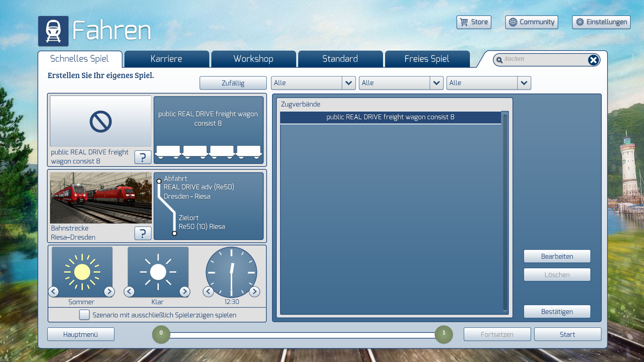Advance the clock time forward arrow
Viewport: 644px width, 362px height.
click(255, 292)
